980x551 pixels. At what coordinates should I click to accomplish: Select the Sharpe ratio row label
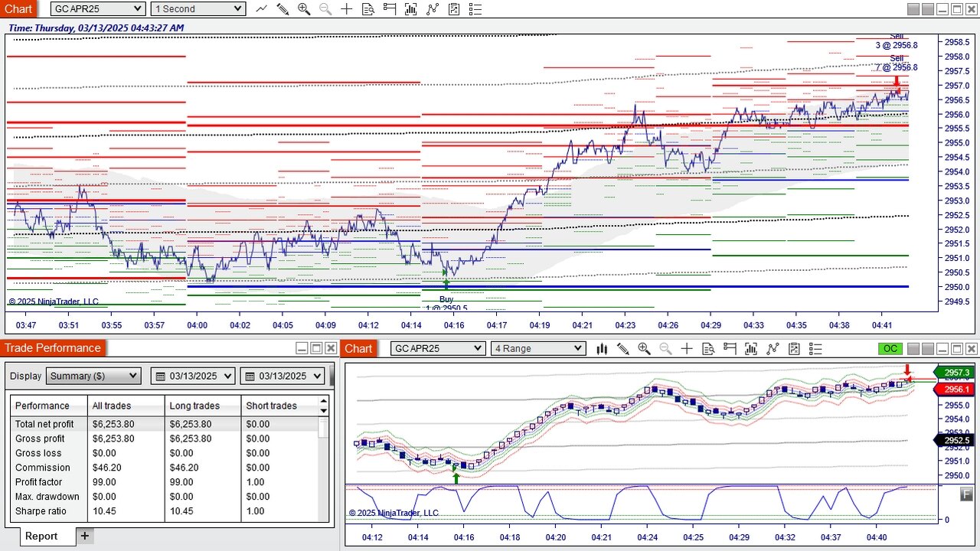pyautogui.click(x=41, y=511)
